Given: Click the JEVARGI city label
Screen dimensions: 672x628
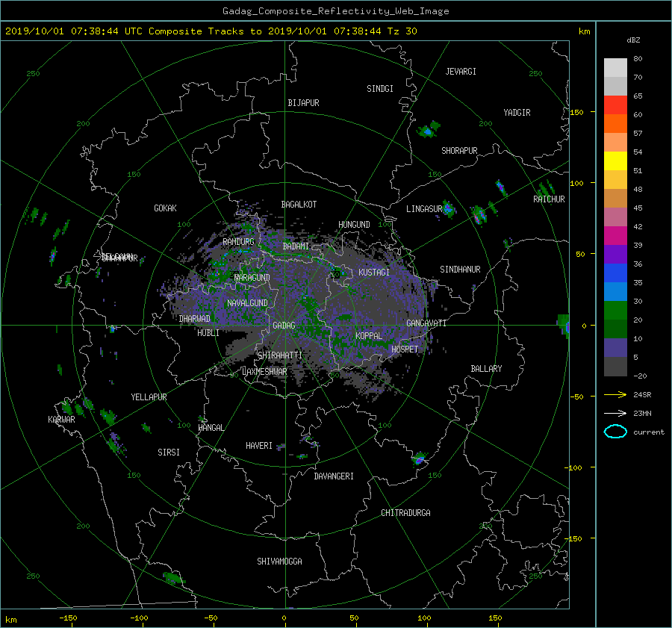Looking at the screenshot, I should 461,72.
